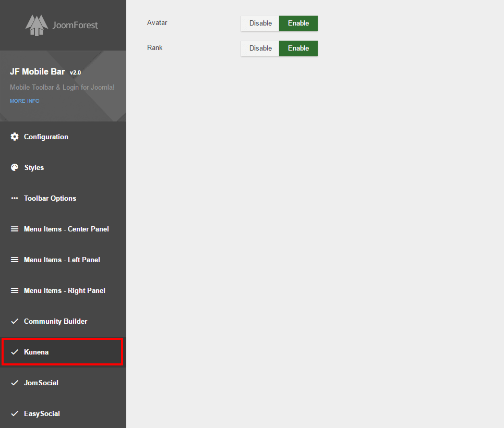Follow the MORE INFO link
This screenshot has height=428, width=504.
[25, 101]
